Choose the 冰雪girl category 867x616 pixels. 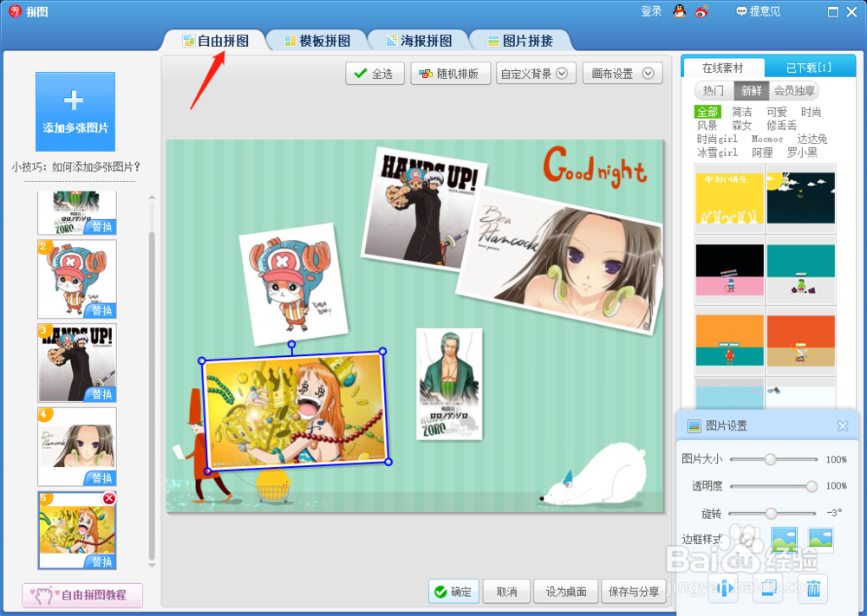pos(717,152)
